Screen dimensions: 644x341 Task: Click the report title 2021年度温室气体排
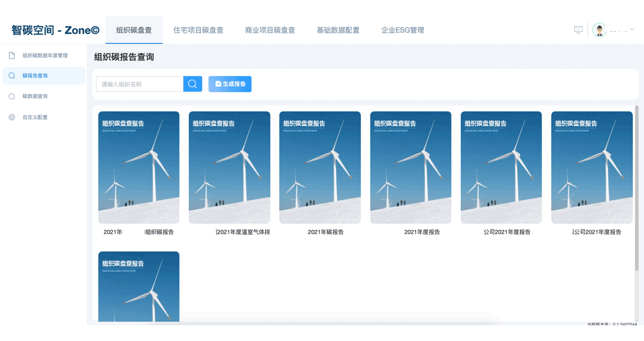[243, 232]
